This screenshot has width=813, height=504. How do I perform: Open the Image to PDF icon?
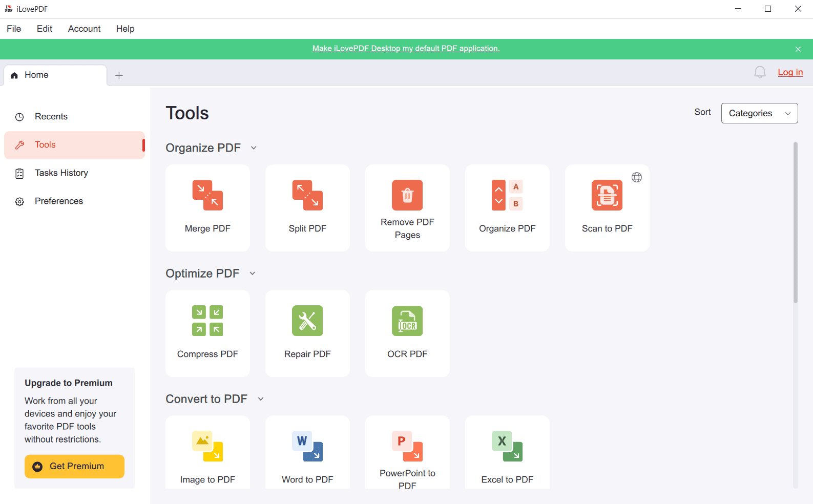[207, 446]
